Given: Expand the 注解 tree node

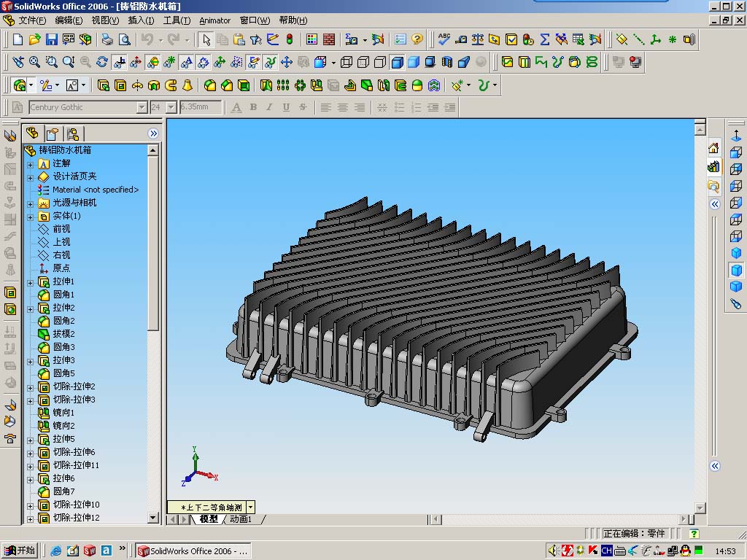Looking at the screenshot, I should 30,165.
